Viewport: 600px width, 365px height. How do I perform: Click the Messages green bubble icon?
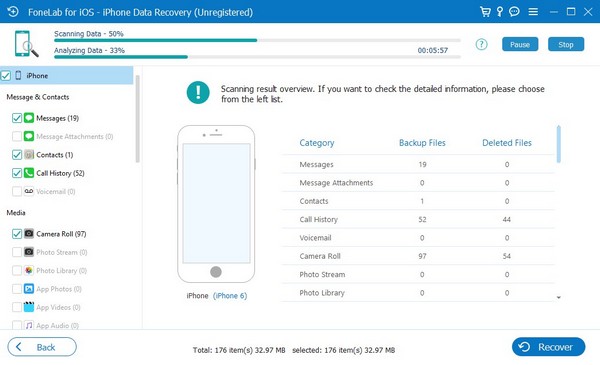tap(29, 118)
